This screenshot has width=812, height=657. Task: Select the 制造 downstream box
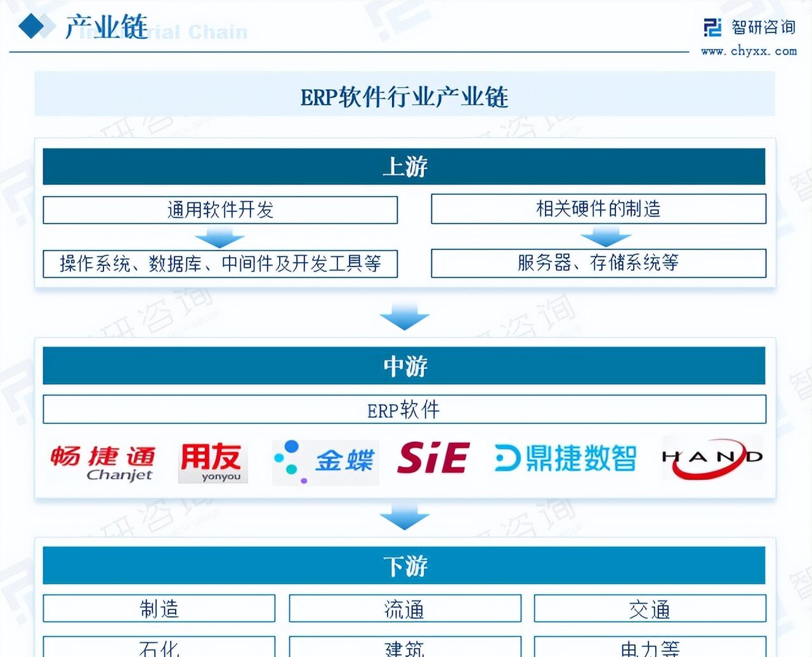tap(159, 608)
